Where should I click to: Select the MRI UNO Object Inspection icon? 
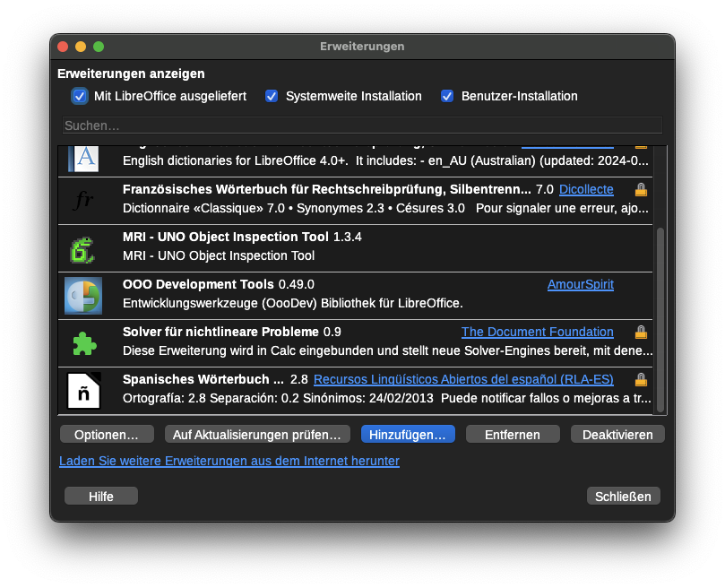[83, 248]
